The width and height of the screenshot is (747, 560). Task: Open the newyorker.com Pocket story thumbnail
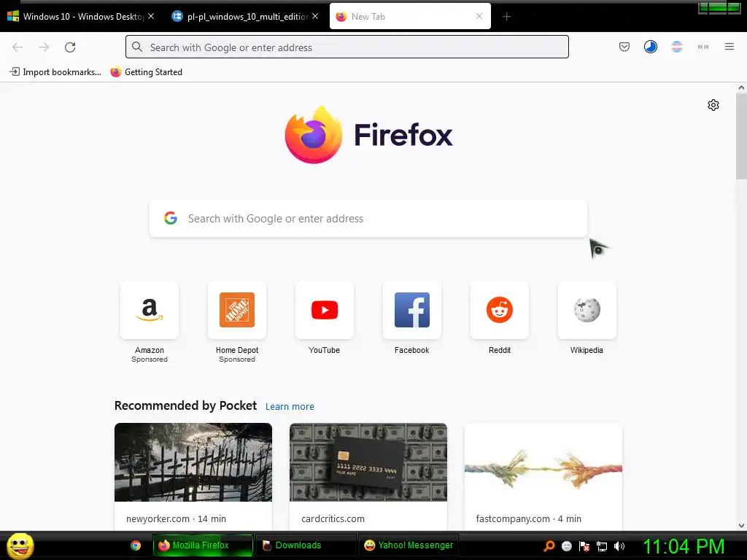(x=193, y=462)
